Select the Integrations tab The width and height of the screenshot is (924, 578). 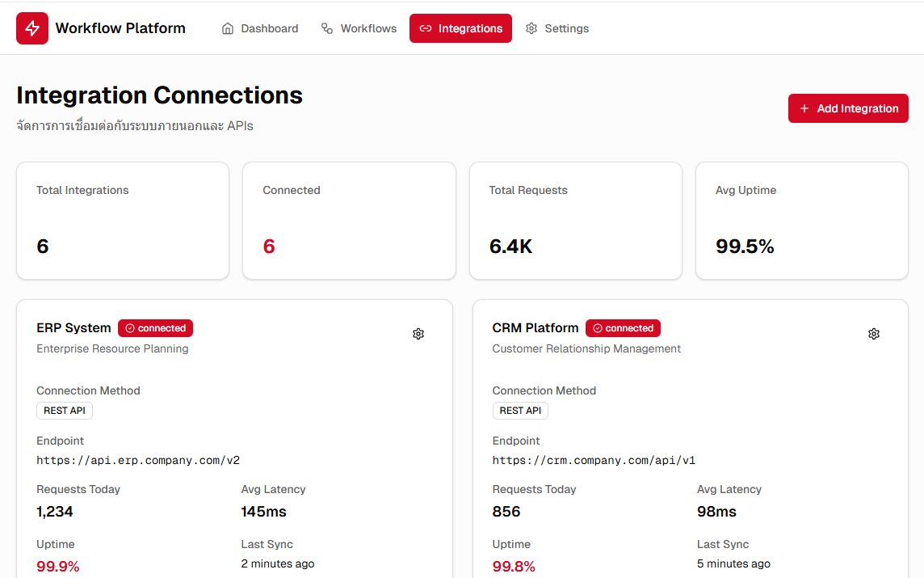pos(461,28)
